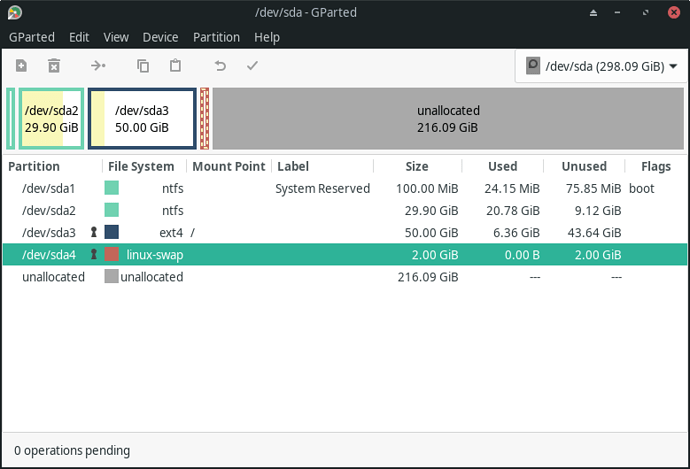This screenshot has height=469, width=690.
Task: Click the lock icon on the /dev/sda3 row
Action: [x=94, y=232]
